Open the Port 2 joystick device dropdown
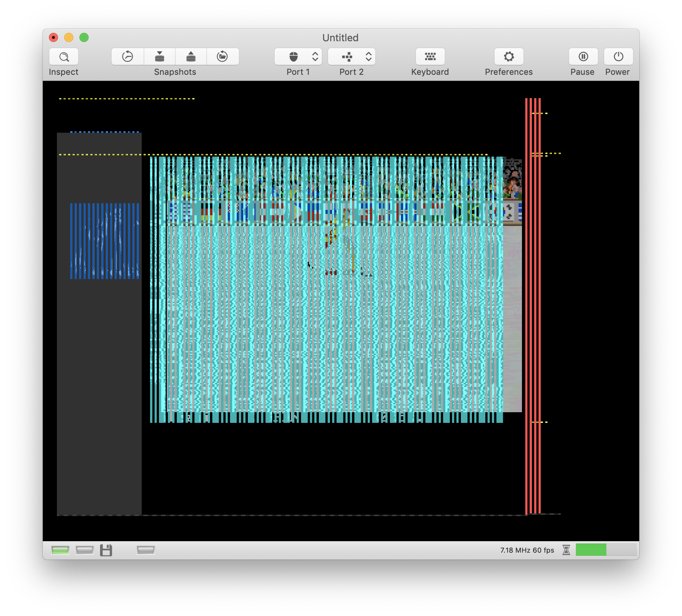Screen dimensions: 682x616 [352, 57]
